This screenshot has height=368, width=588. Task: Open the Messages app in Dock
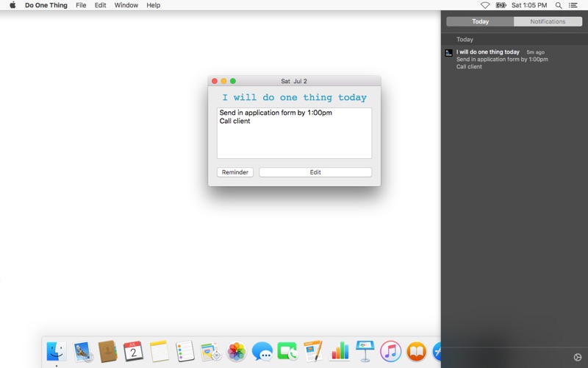(262, 352)
